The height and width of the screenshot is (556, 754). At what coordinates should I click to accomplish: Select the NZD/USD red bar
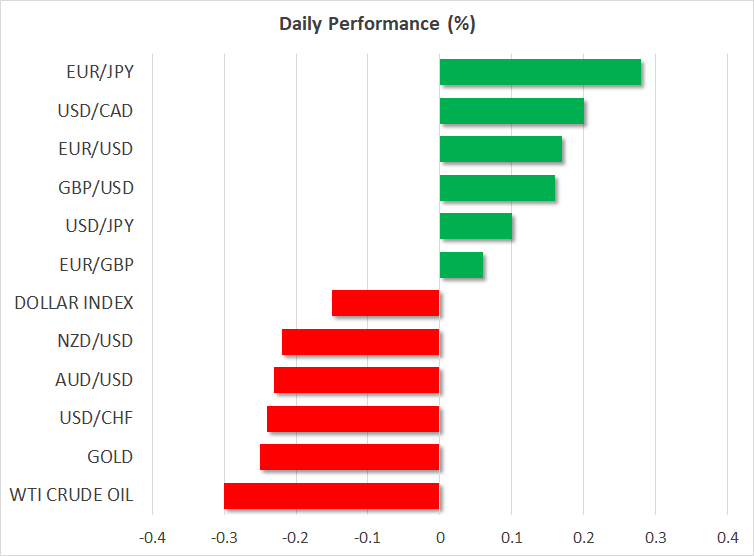(361, 342)
